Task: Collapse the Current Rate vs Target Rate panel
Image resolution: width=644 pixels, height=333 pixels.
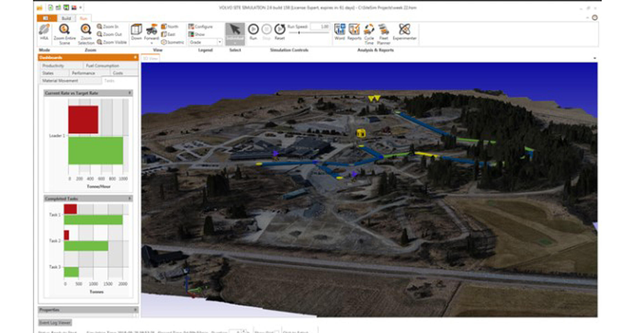Action: click(x=130, y=93)
